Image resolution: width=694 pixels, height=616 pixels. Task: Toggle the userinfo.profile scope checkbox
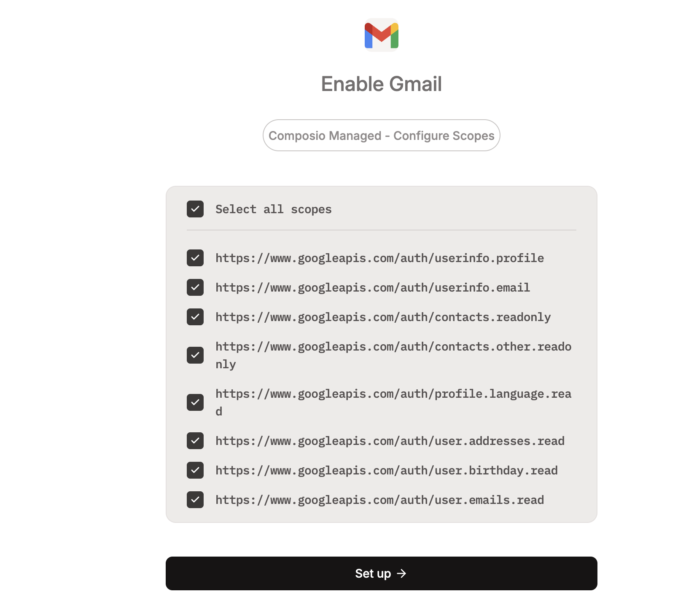coord(195,258)
